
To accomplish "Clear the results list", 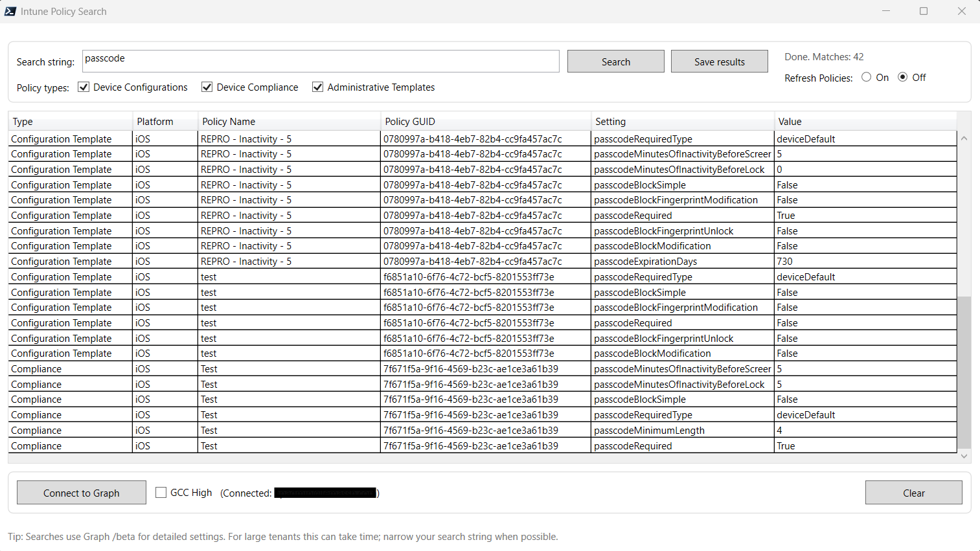I will [x=913, y=493].
